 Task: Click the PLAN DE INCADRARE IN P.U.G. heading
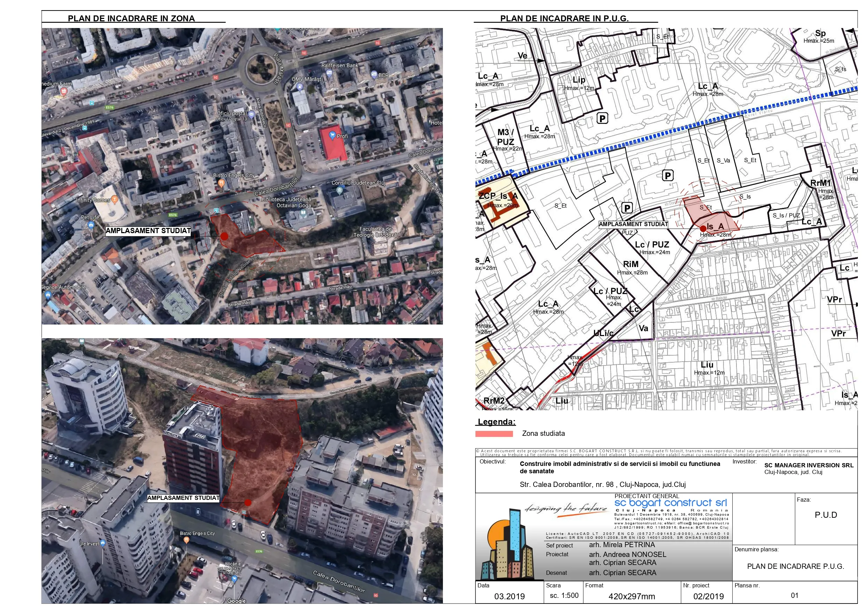click(x=564, y=18)
